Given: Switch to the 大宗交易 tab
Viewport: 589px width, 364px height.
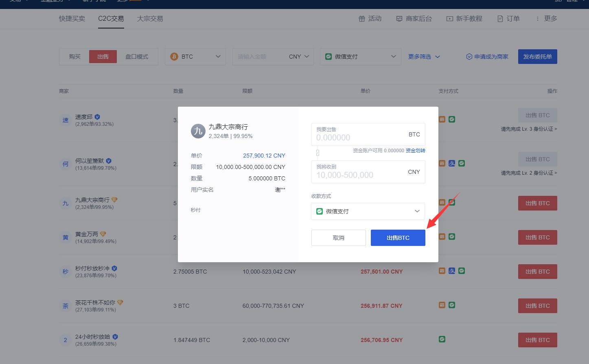Looking at the screenshot, I should [x=149, y=18].
